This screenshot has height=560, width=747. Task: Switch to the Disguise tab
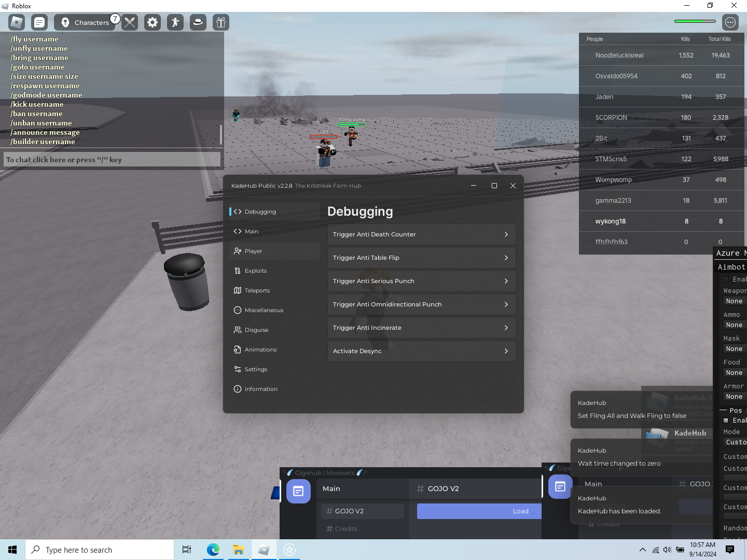(x=274, y=330)
